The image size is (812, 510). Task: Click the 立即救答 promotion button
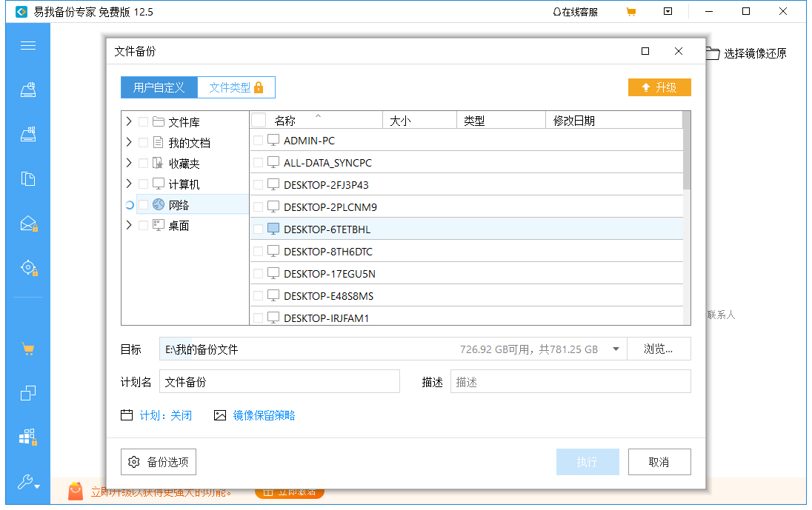click(289, 490)
